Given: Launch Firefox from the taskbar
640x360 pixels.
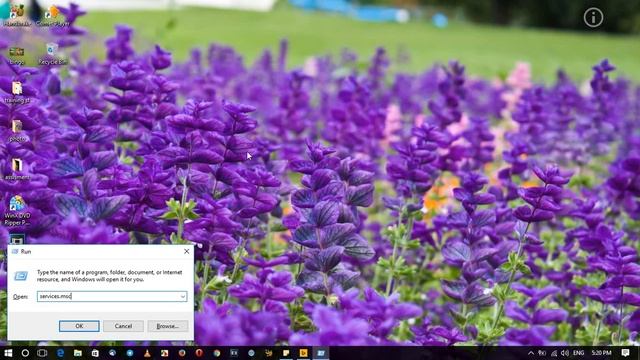Looking at the screenshot, I should click(x=182, y=353).
